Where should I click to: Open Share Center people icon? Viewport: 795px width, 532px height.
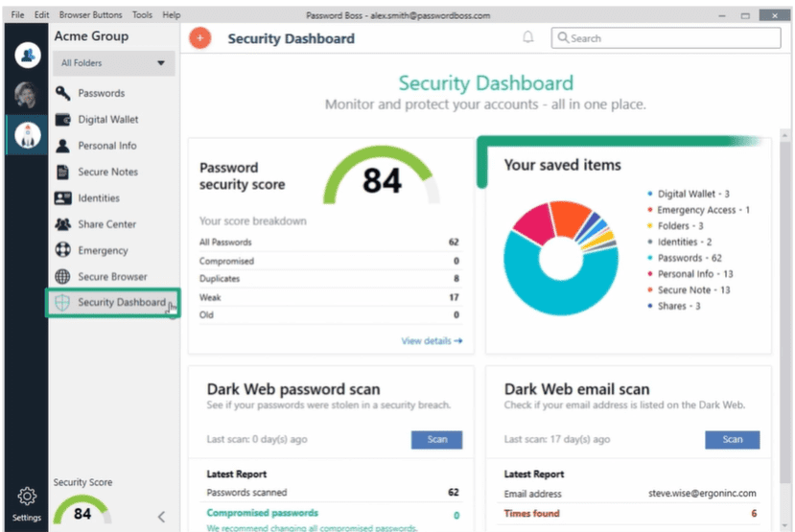[62, 224]
